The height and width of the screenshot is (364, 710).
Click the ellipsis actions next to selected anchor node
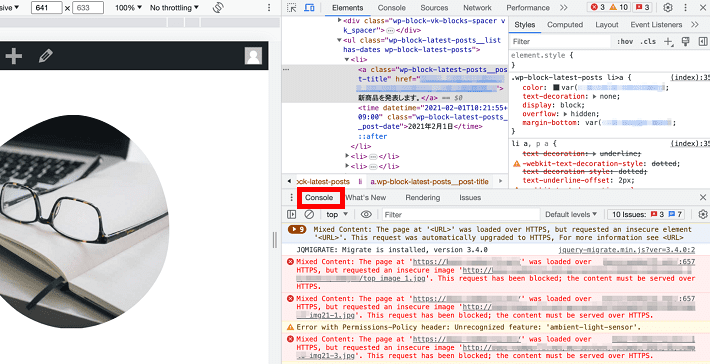[286, 70]
